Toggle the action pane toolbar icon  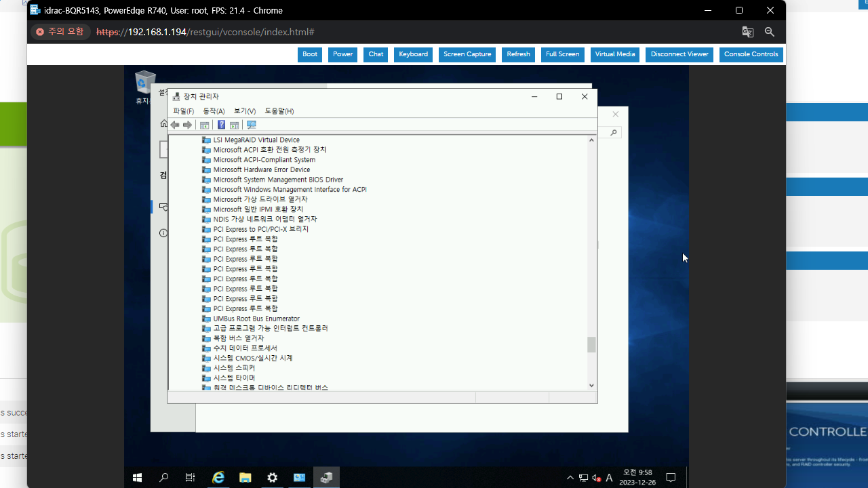[234, 125]
